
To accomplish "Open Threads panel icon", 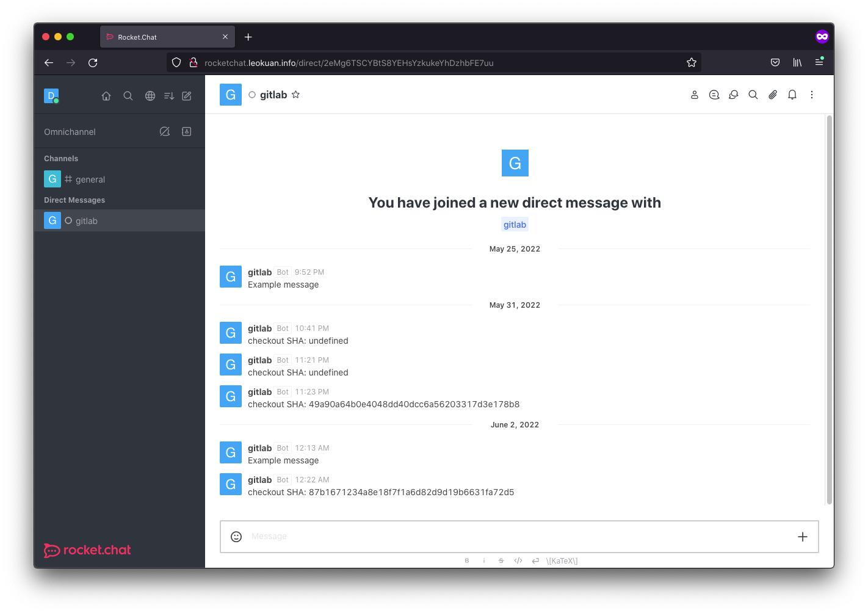I will (714, 95).
